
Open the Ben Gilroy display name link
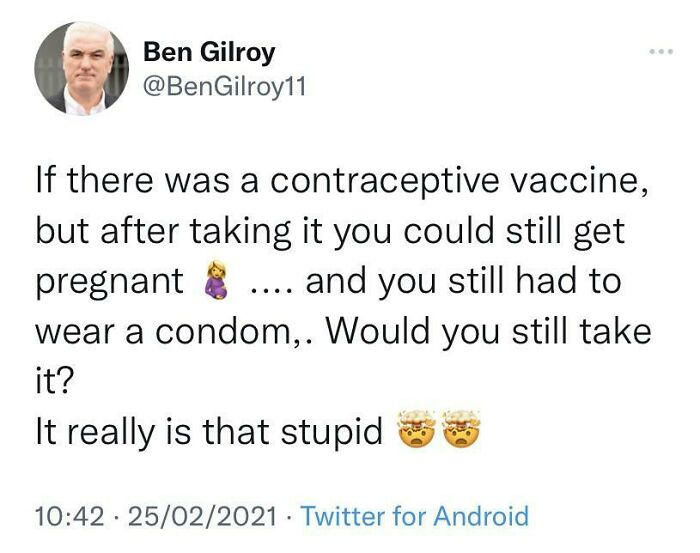coord(209,52)
